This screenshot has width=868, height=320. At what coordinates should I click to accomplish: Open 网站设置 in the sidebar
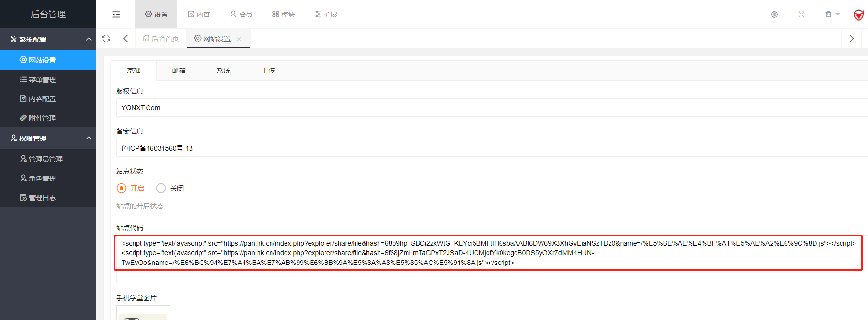point(48,60)
